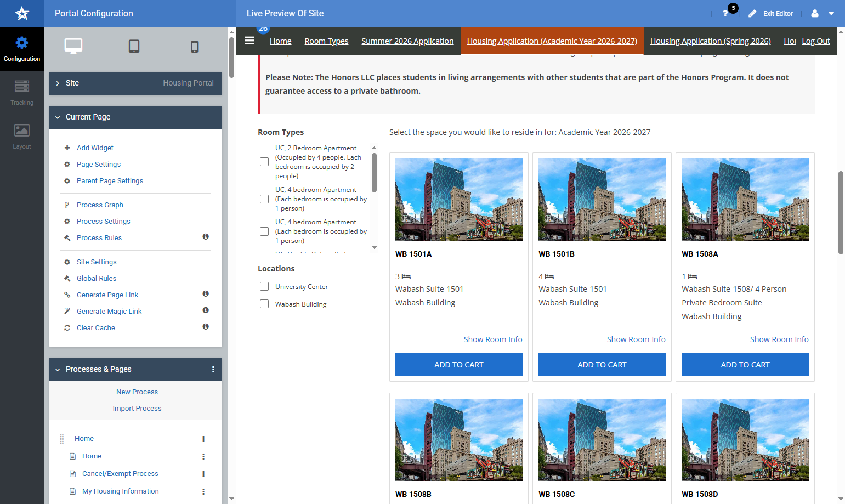Viewport: 845px width, 504px height.
Task: Click info icon next to Generate Magic Link
Action: (206, 310)
